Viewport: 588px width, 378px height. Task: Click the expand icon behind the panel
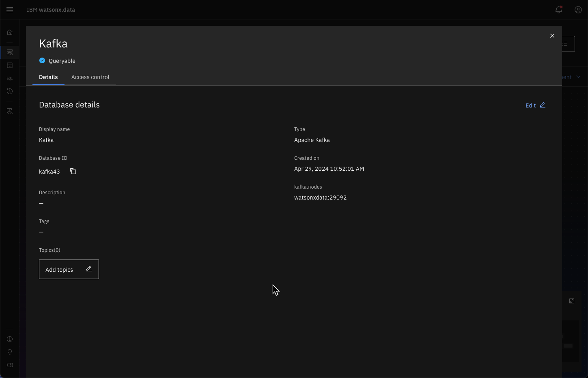pos(572,301)
